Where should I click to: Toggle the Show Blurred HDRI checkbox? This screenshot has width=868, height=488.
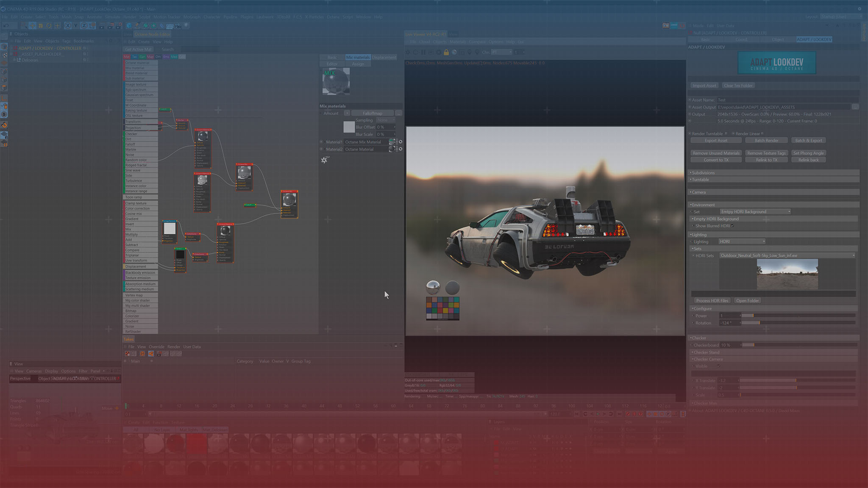coord(732,226)
